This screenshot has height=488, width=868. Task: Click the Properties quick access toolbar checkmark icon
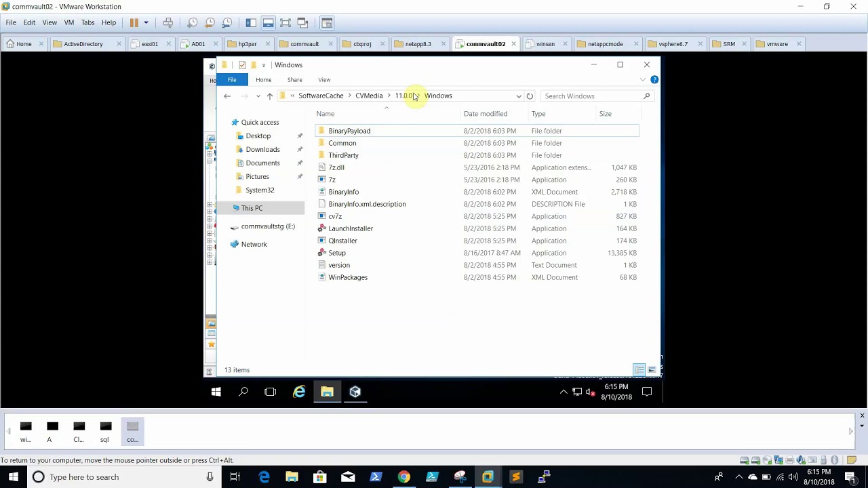(242, 65)
